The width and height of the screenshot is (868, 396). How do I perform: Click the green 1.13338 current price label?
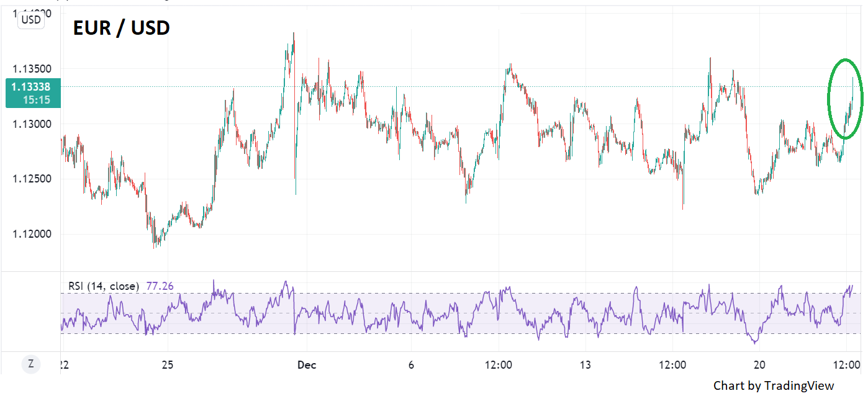click(31, 87)
